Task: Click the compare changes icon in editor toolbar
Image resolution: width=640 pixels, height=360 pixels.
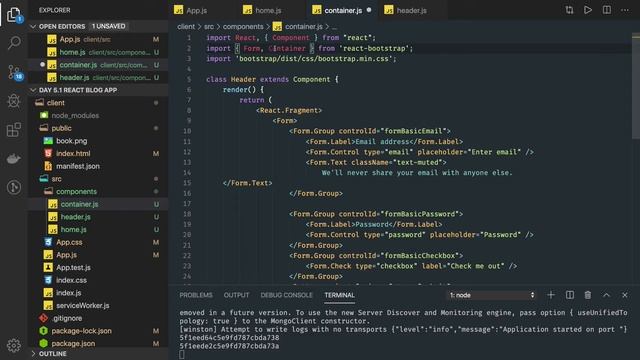Action: pos(569,10)
